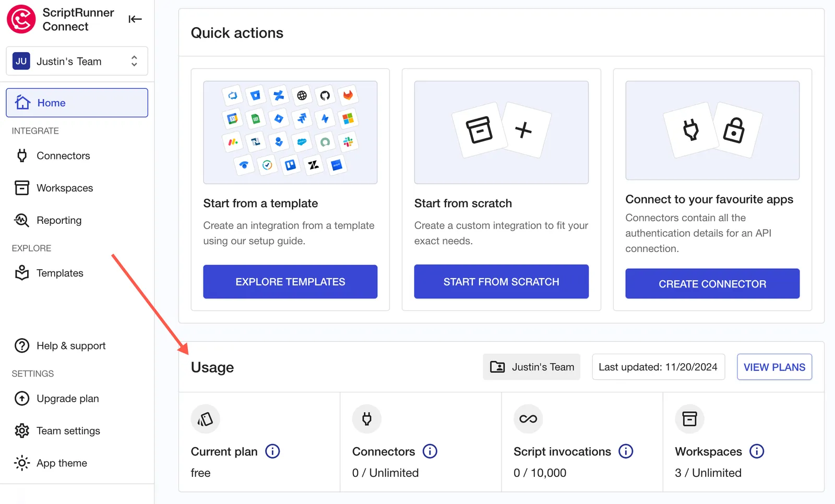Click the JU team avatar badge

point(21,61)
